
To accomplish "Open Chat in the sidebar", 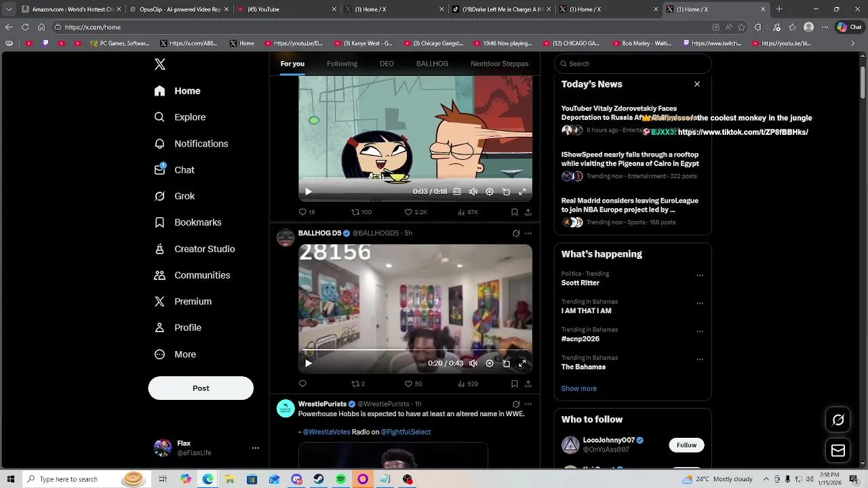I will [x=174, y=170].
